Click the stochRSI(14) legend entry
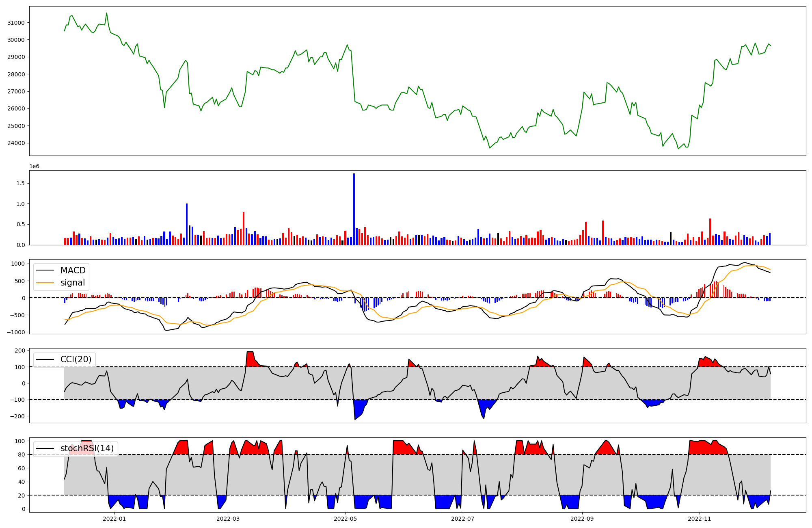The image size is (812, 528). pyautogui.click(x=87, y=448)
